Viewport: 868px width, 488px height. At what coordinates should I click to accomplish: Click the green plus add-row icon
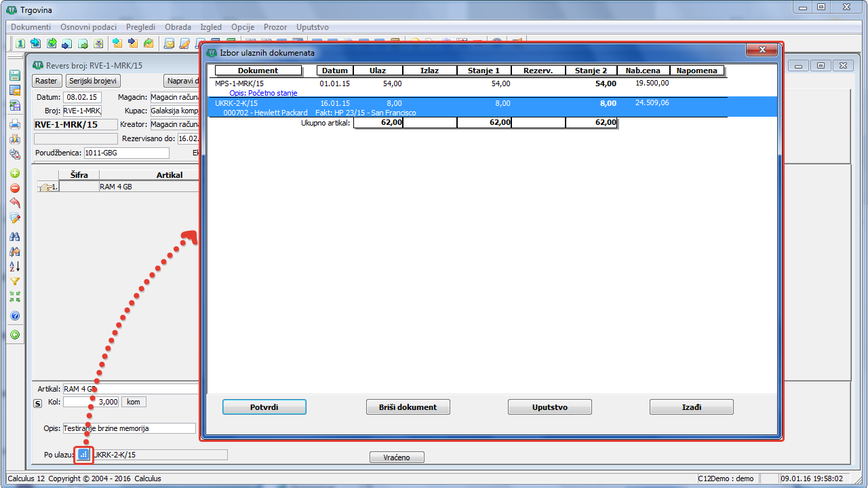tap(15, 173)
